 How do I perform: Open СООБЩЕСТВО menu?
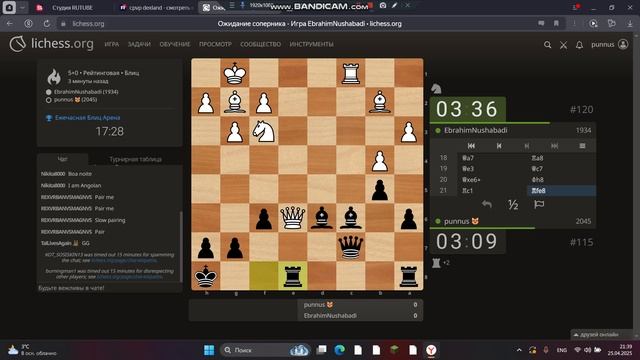(x=260, y=44)
